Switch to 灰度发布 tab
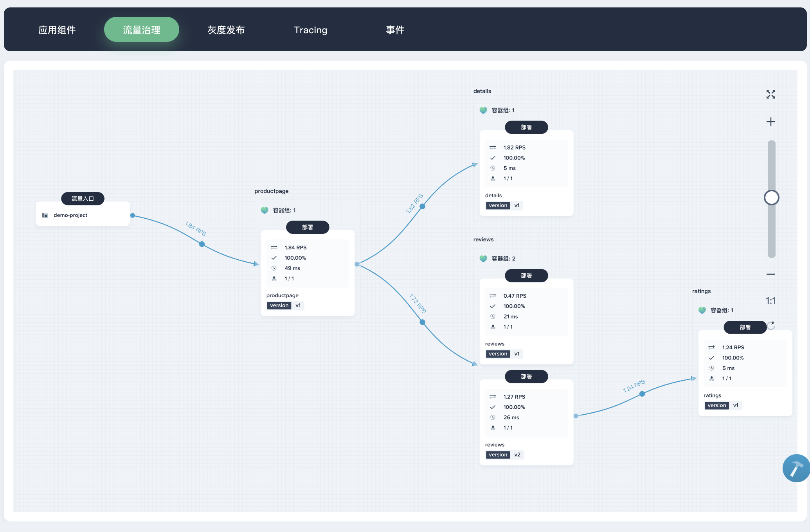Screen dimensions: 810x532 point(226,29)
